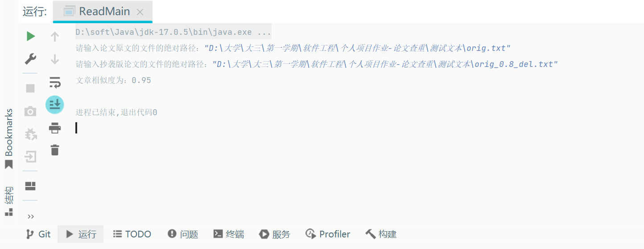The image size is (644, 249).
Task: Click the down arrow stack trace button
Action: coord(55,59)
